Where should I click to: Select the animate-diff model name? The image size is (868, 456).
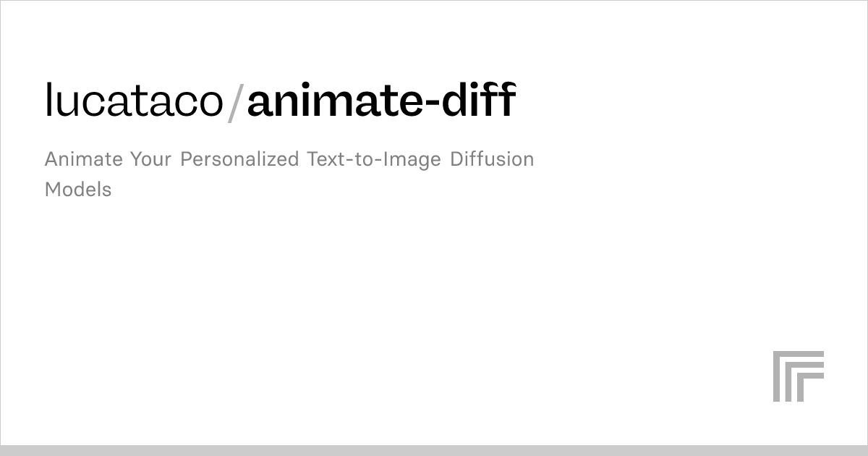(381, 101)
